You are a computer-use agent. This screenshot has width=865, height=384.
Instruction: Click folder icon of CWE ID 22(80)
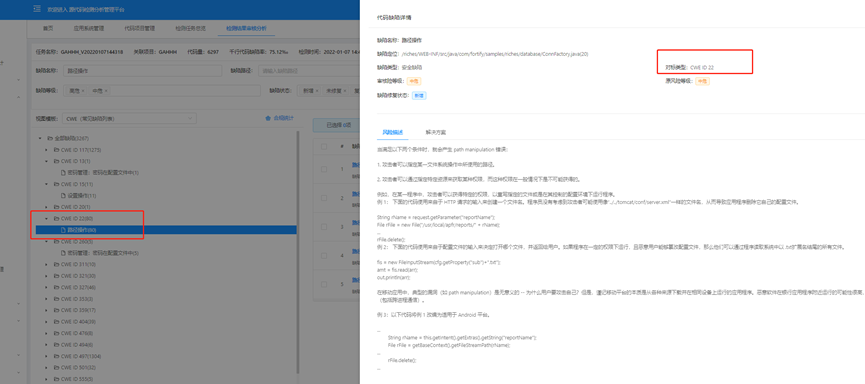(56, 218)
